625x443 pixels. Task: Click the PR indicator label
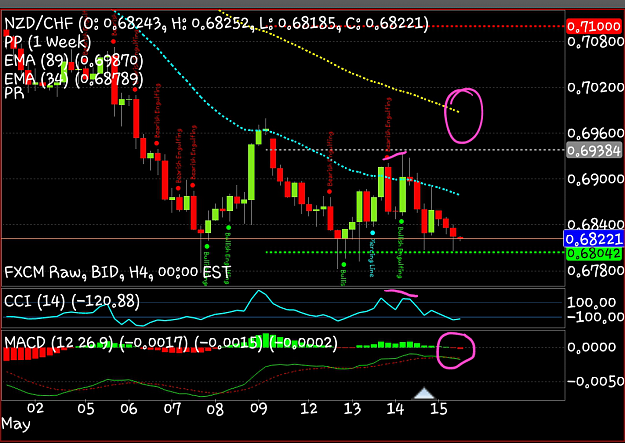click(14, 93)
